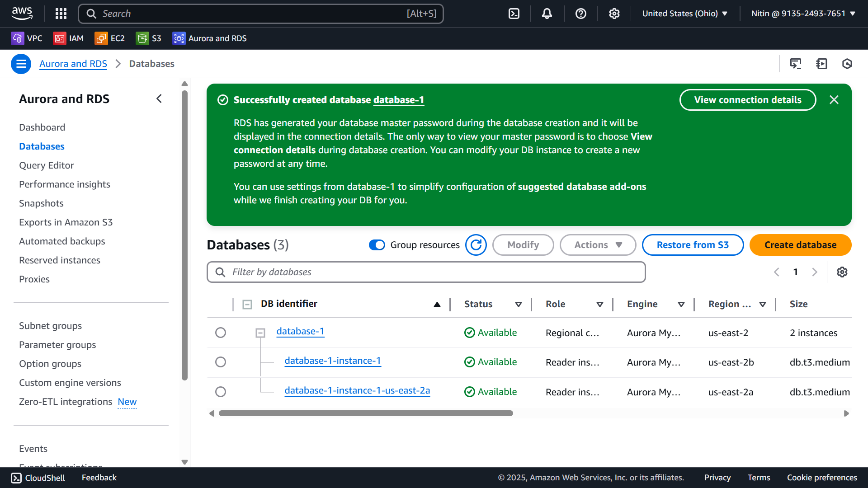Refresh the databases list
Screen dimensions: 868x488
476,245
